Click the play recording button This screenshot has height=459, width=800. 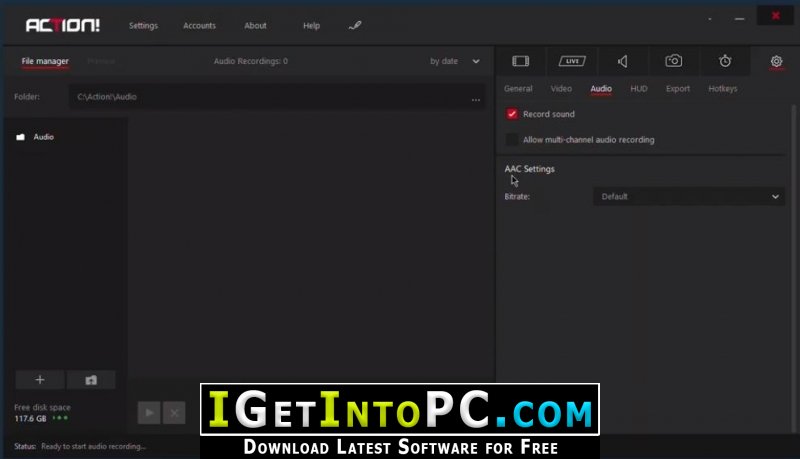[x=149, y=413]
